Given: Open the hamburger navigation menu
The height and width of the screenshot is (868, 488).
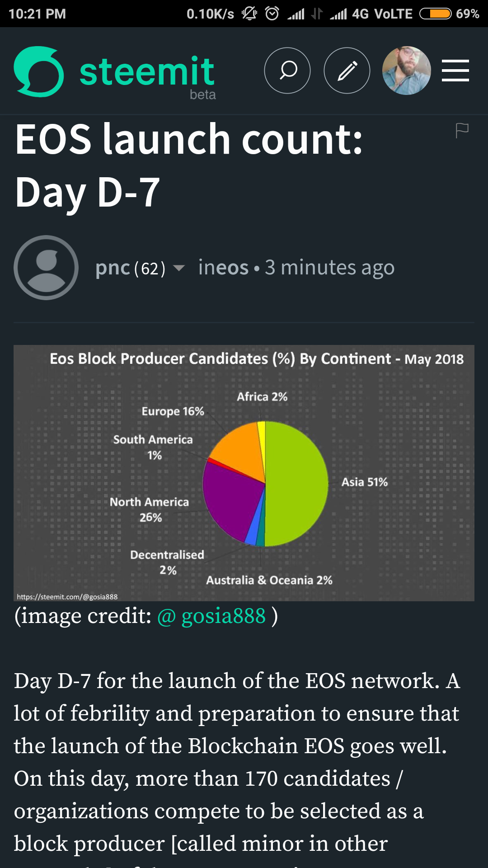Looking at the screenshot, I should tap(455, 71).
